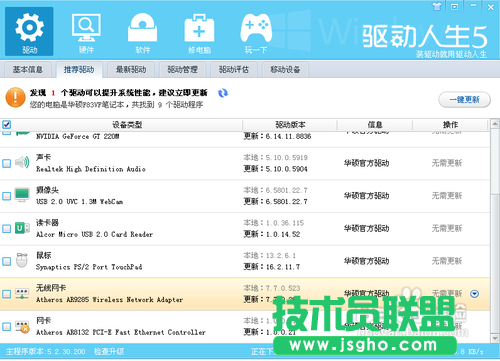This screenshot has height=361, width=500.
Task: Select Atheros AR9285 Wireless Network Adapter text
Action: 109,300
